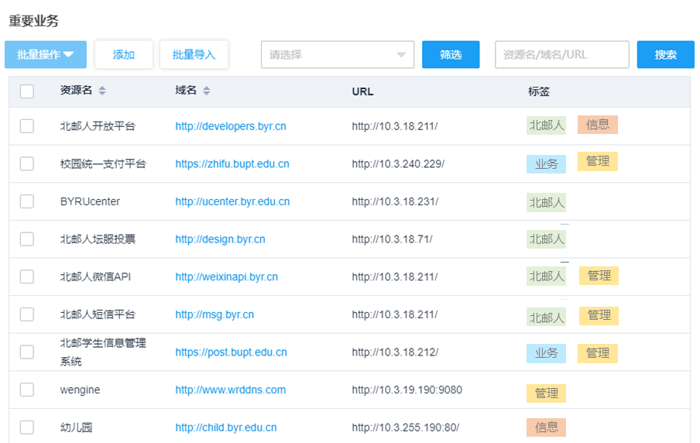Check the box for 北邮人开放平台 row

point(27,126)
